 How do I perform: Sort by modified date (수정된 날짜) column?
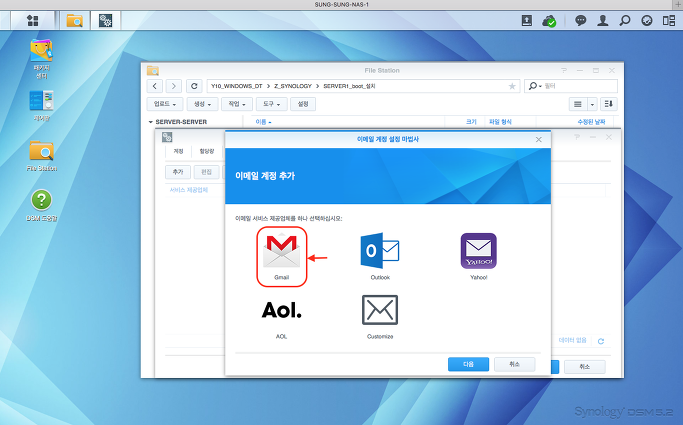point(591,122)
